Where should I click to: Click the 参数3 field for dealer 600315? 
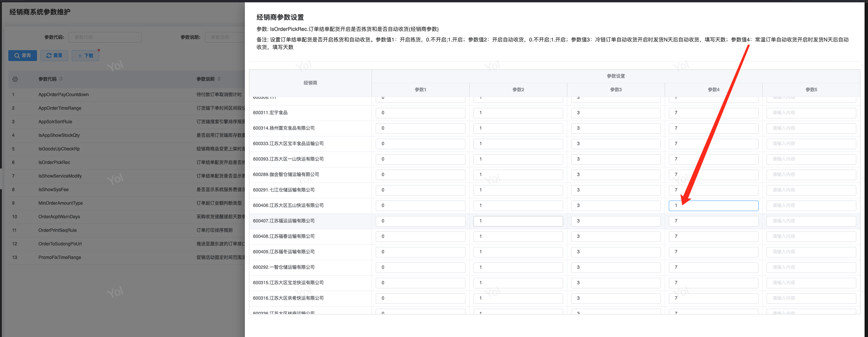pyautogui.click(x=616, y=283)
